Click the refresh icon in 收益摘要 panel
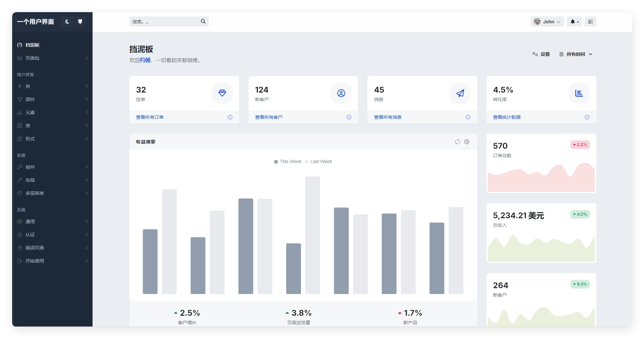This screenshot has width=644, height=339. [457, 142]
